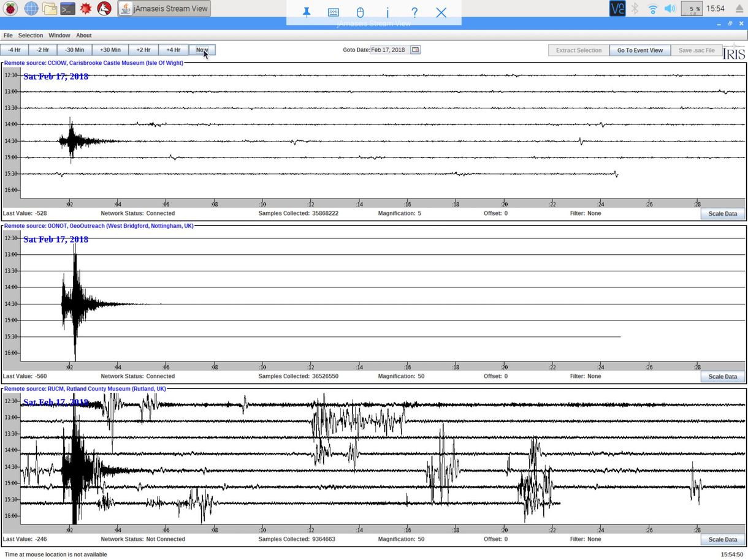Launch the terminal from the taskbar
Viewport: 748px width, 560px height.
pyautogui.click(x=67, y=9)
